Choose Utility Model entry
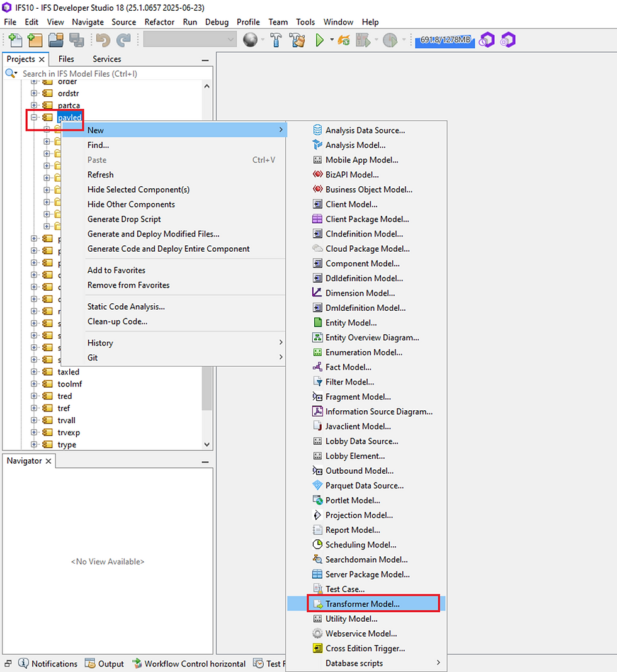 [366, 619]
